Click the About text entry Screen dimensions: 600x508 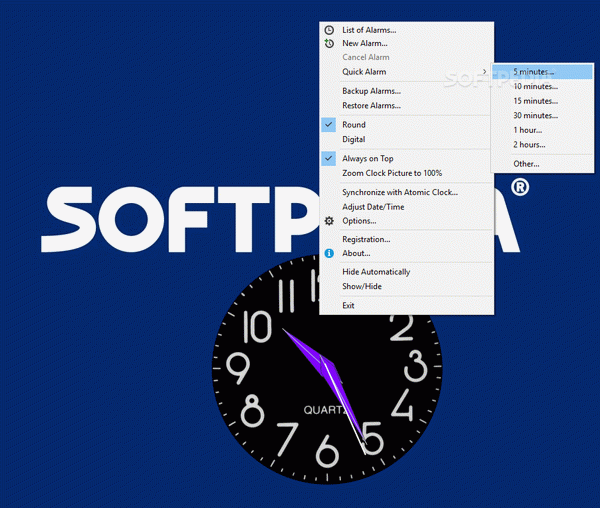click(356, 253)
